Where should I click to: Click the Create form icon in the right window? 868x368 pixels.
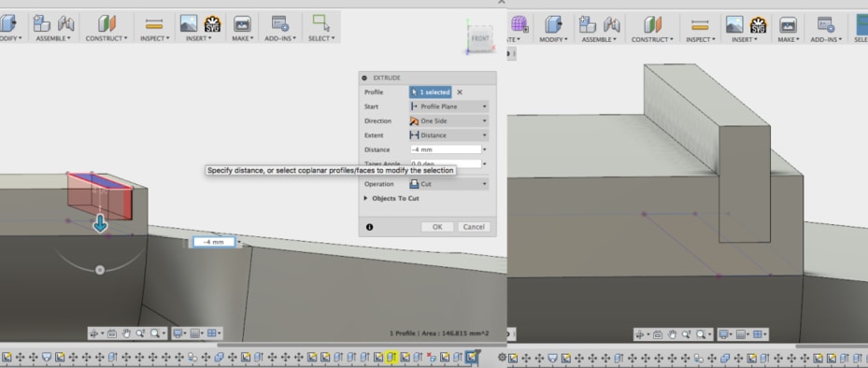pyautogui.click(x=519, y=23)
